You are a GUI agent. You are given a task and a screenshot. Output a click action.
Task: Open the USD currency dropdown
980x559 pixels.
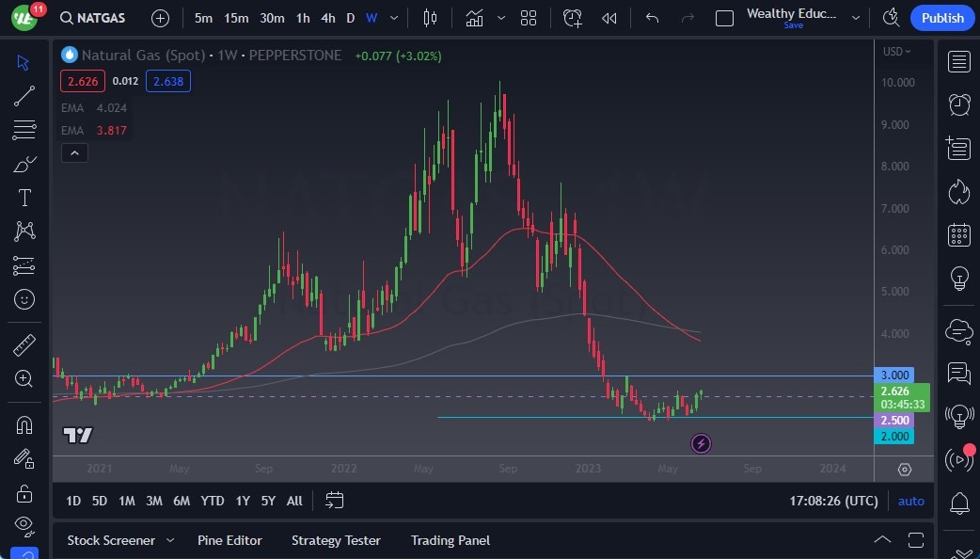tap(896, 52)
